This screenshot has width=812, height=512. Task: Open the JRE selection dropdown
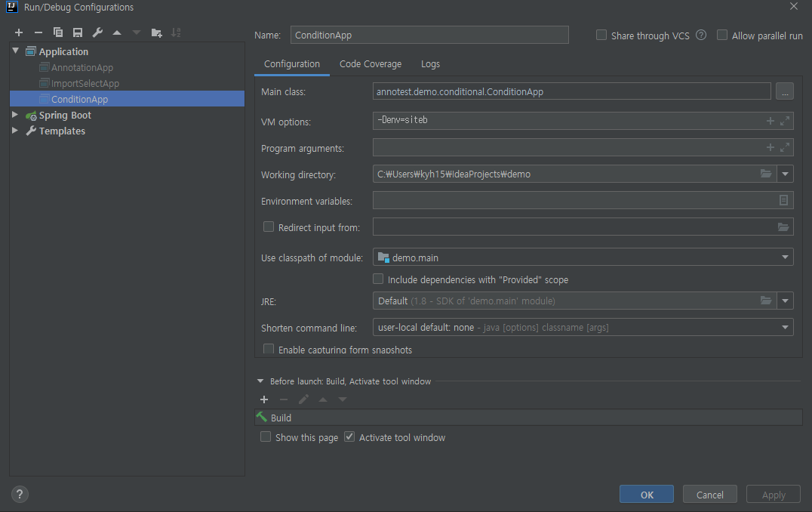point(785,301)
